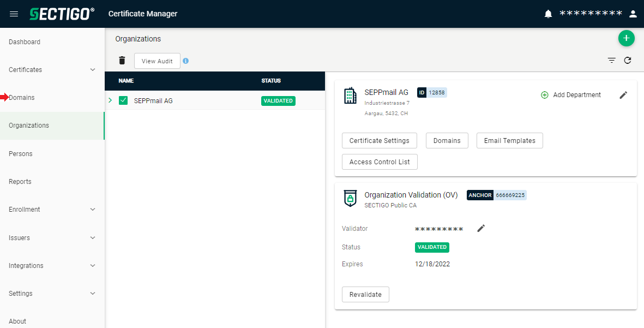Screen dimensions: 644x328
Task: Click the Aargau, 5432, CH address line
Action: (386, 114)
